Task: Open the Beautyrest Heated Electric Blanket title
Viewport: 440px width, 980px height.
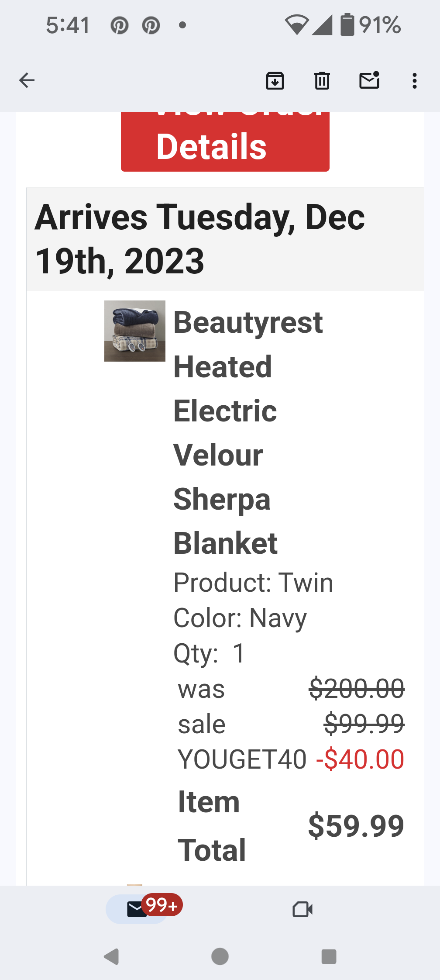Action: point(248,433)
